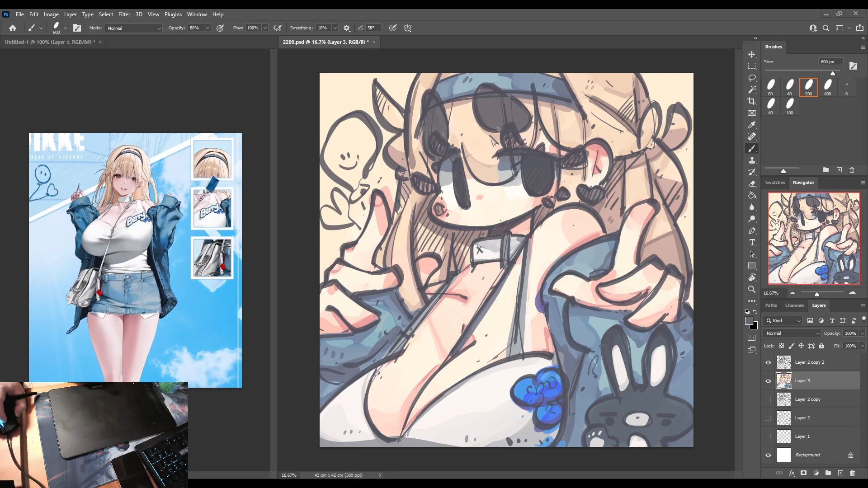Open brush settings panel icon in options bar
The height and width of the screenshot is (488, 868).
(x=77, y=28)
